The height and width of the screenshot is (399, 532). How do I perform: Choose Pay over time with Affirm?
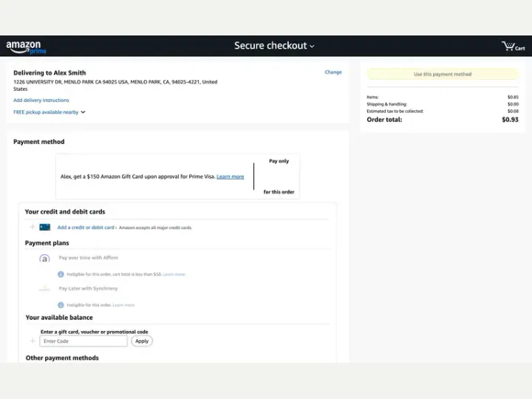point(88,258)
